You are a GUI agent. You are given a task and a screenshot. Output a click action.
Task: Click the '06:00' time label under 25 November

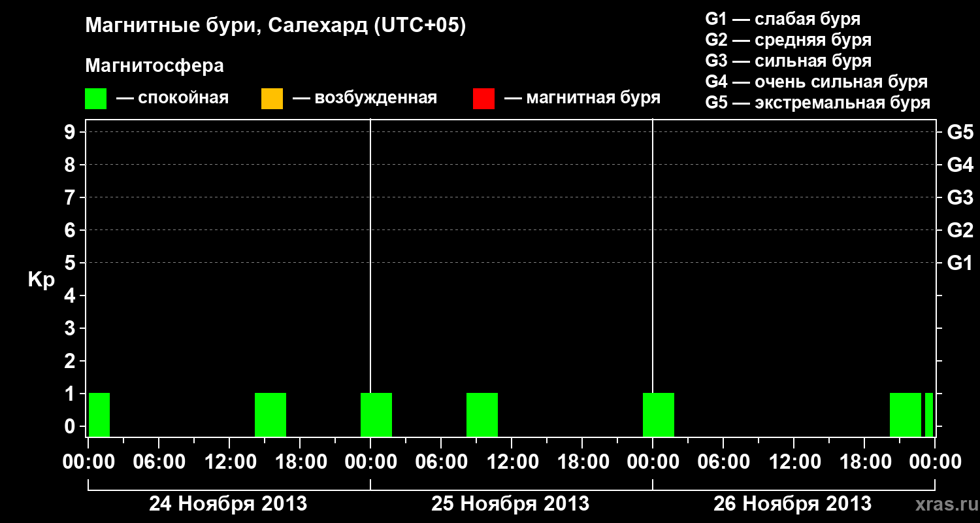[440, 462]
